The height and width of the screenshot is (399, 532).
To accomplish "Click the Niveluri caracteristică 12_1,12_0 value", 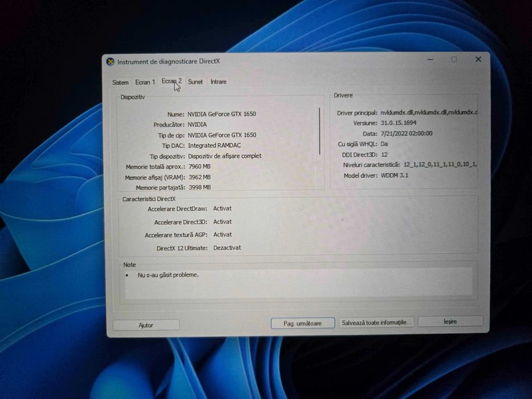I will [x=440, y=165].
